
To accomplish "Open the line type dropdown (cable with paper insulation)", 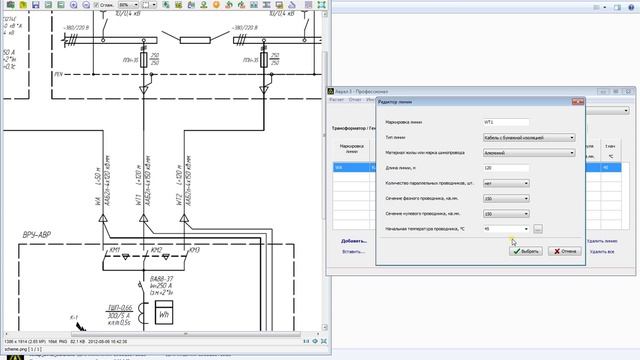I will tap(529, 138).
